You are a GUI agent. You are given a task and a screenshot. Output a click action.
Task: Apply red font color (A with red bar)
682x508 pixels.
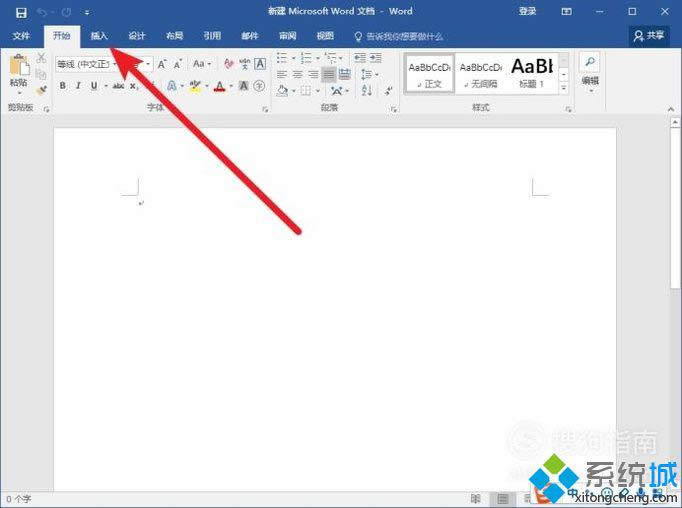(x=220, y=86)
